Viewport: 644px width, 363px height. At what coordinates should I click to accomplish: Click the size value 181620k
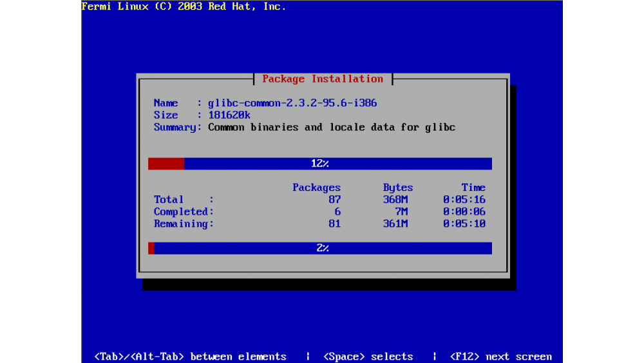(x=229, y=115)
